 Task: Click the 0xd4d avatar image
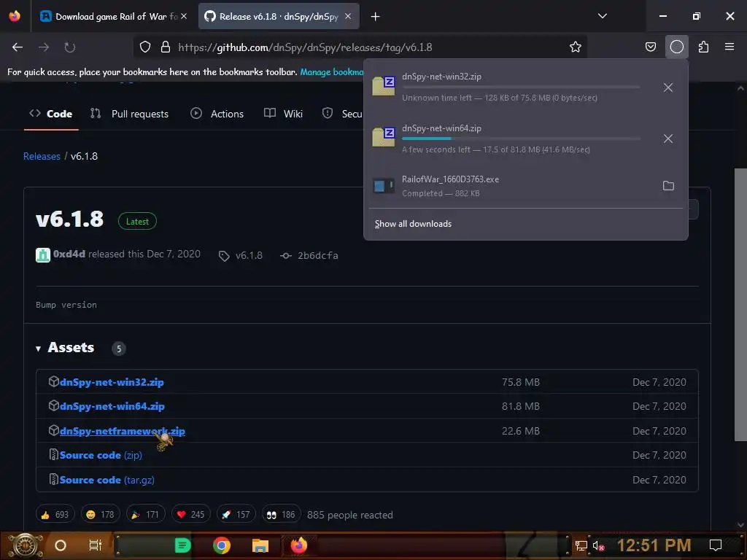coord(43,255)
